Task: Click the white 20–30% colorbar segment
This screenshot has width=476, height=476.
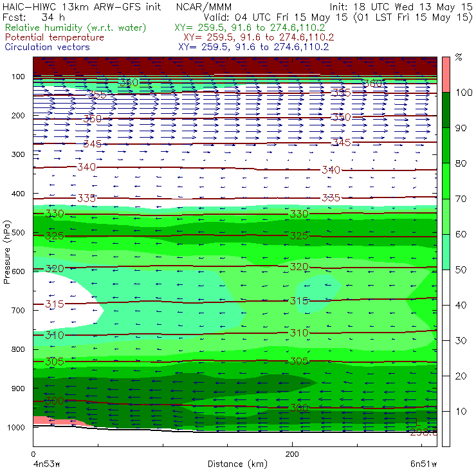Action: [446, 358]
